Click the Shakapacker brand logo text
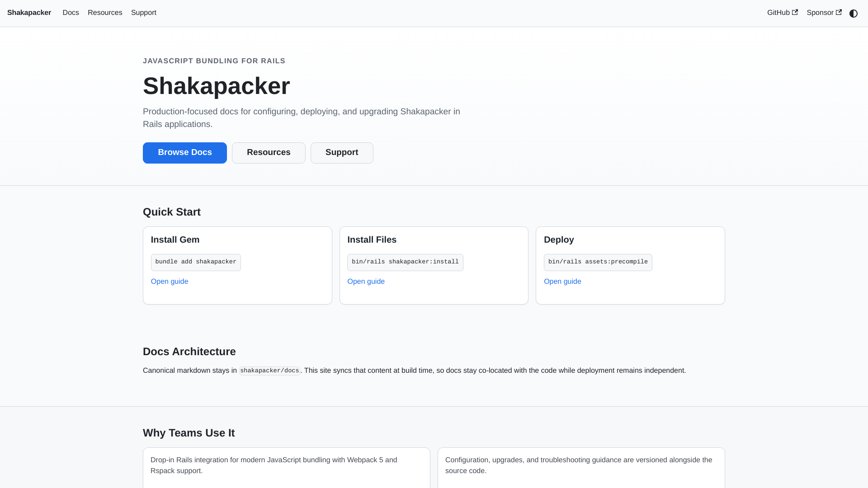Screen dimensions: 868x488 pos(29,13)
